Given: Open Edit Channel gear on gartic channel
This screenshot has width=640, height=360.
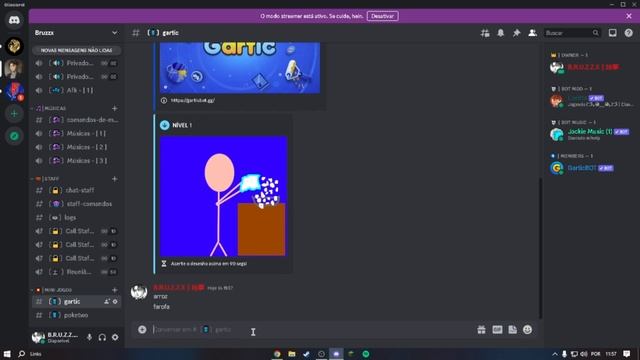Looking at the screenshot, I should (x=115, y=302).
